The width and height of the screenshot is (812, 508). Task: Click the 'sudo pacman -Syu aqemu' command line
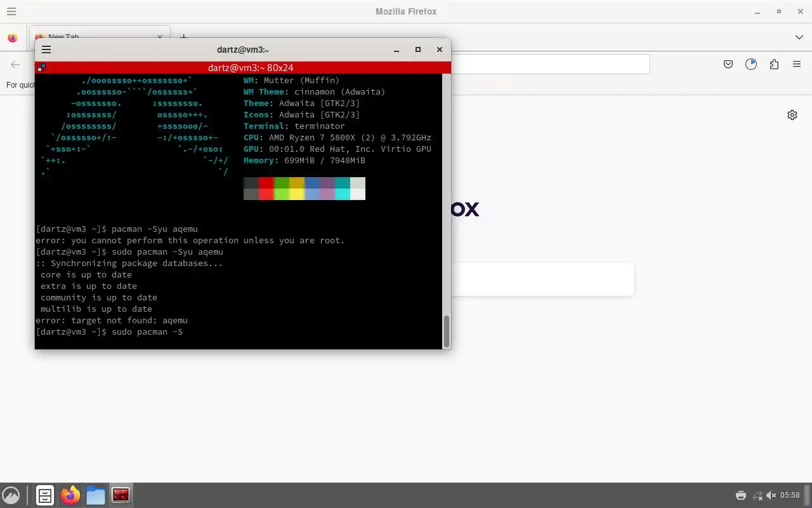pos(129,252)
